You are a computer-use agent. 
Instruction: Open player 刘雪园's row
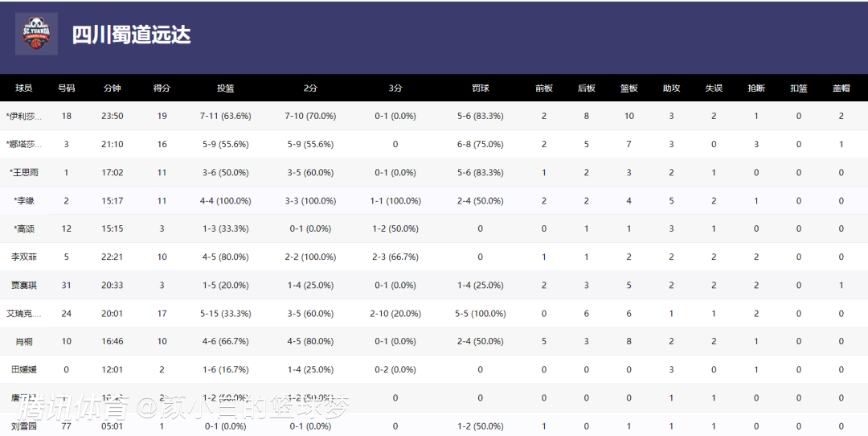point(23,426)
